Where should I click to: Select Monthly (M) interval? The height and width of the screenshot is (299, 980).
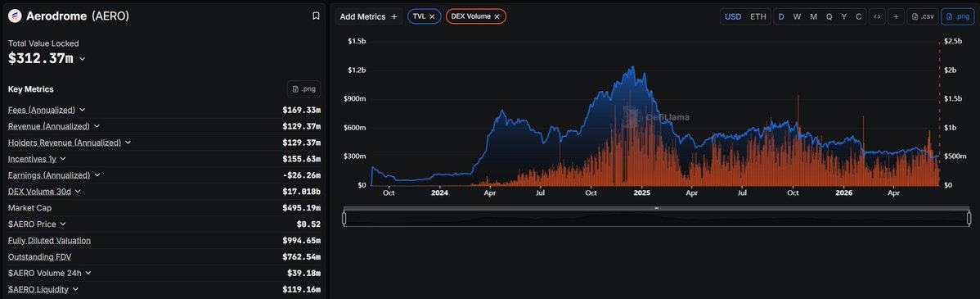pos(813,17)
